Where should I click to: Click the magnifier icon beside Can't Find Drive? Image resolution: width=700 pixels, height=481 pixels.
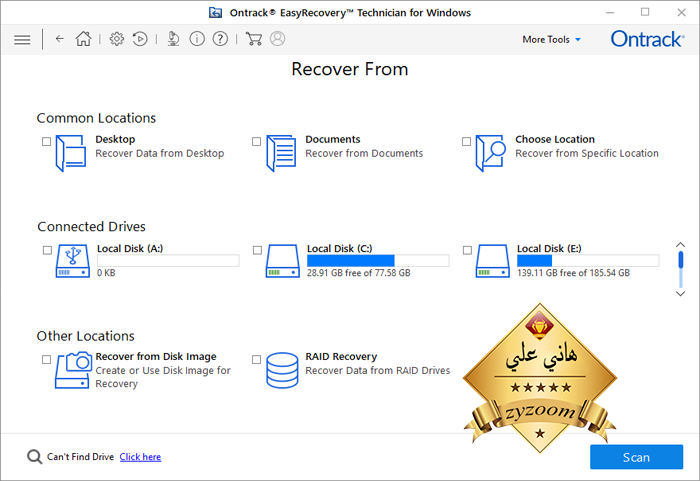click(x=34, y=456)
